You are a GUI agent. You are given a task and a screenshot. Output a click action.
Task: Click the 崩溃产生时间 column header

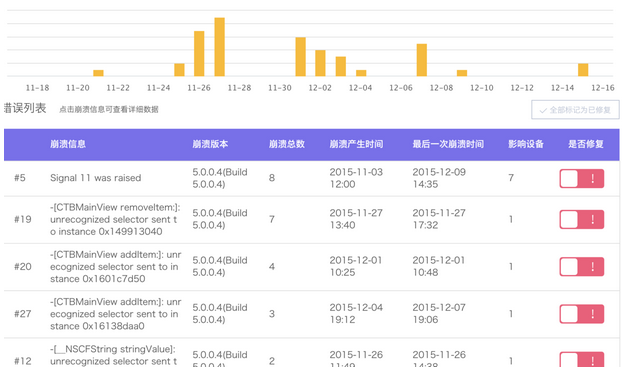(356, 144)
